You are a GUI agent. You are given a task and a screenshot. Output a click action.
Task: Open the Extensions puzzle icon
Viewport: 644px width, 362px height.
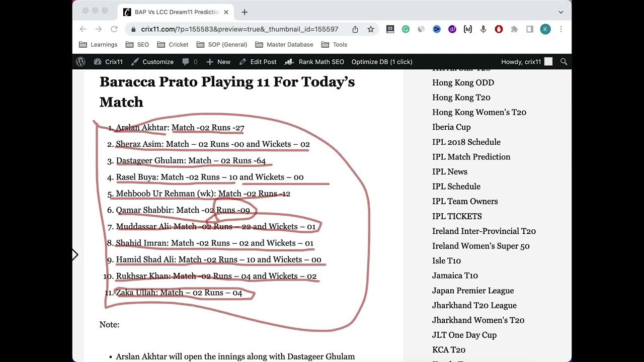(514, 29)
